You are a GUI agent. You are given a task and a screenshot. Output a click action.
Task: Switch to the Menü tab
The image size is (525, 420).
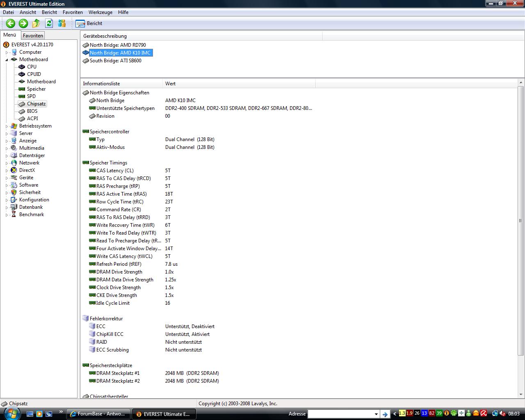tap(10, 35)
